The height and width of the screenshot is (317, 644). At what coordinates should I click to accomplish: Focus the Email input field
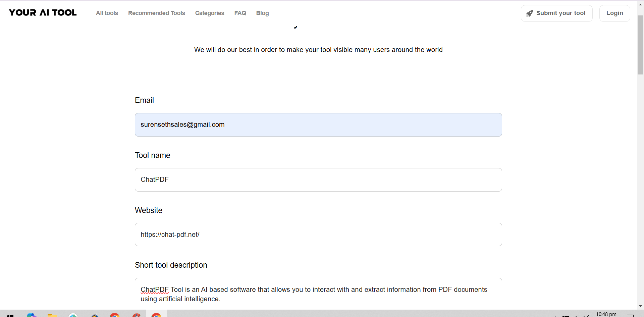click(318, 125)
